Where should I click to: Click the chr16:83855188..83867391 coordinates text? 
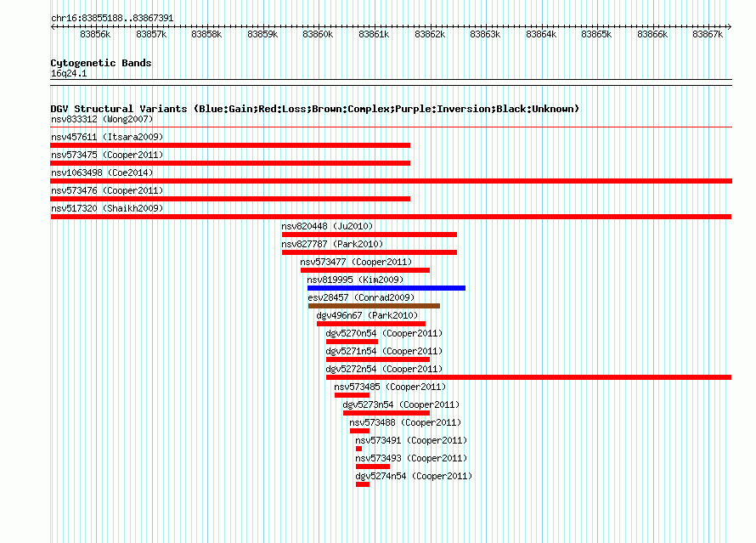click(x=112, y=18)
